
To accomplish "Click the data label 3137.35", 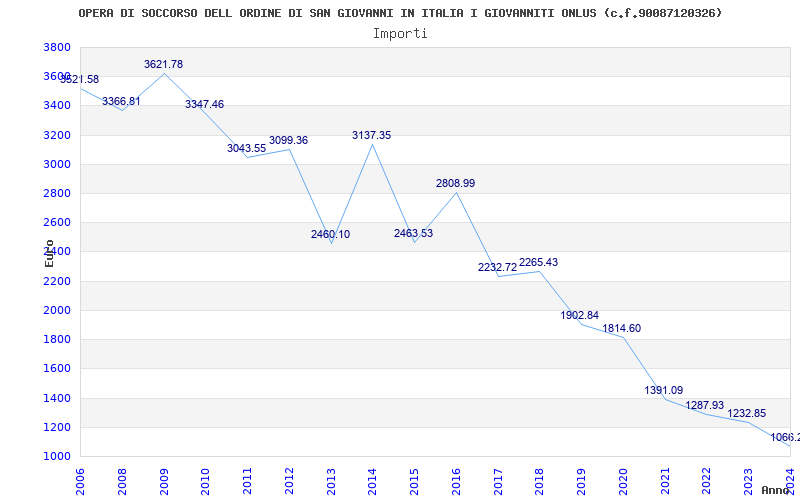I will coord(371,135).
